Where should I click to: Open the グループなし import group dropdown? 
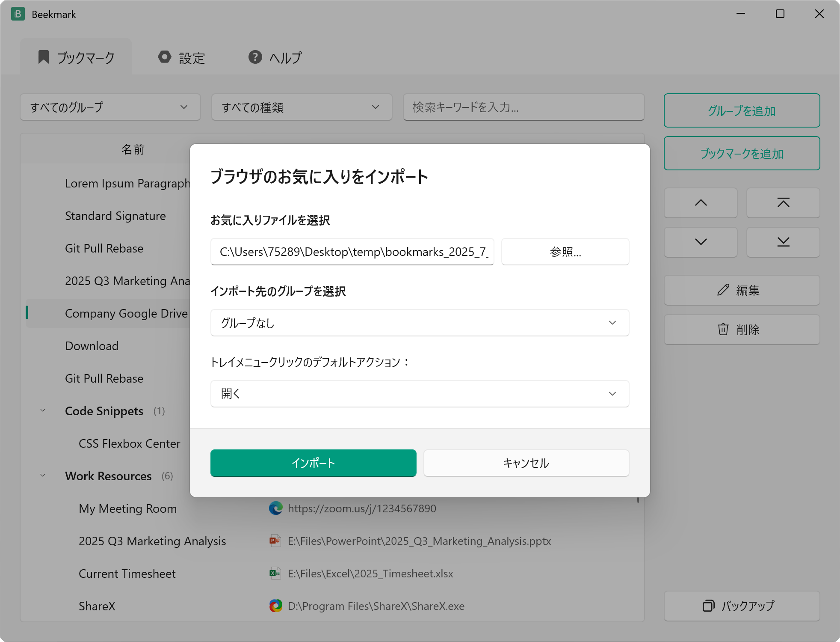[x=420, y=323]
